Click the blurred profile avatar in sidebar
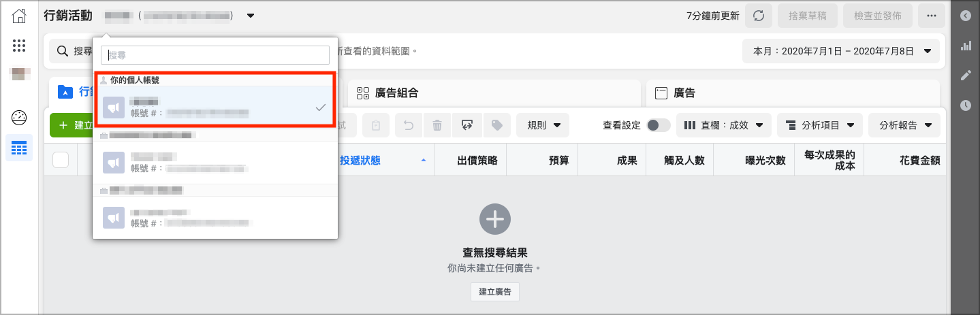This screenshot has width=980, height=315. pyautogui.click(x=19, y=73)
